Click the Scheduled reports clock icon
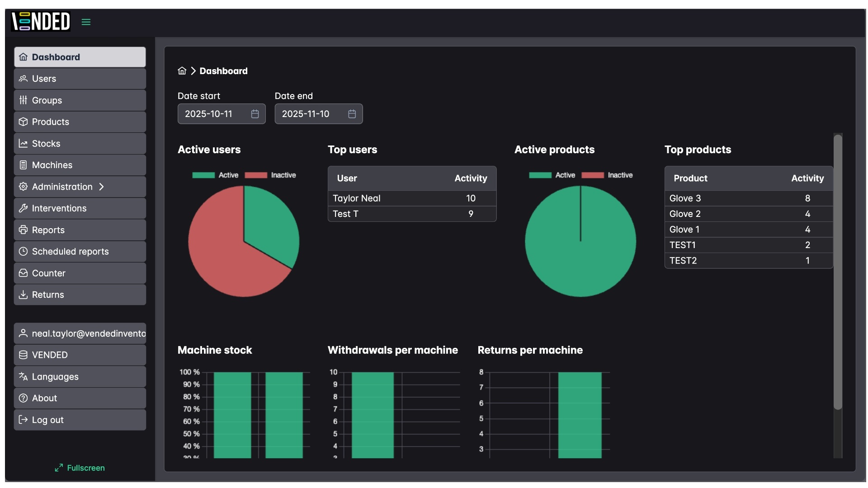Image resolution: width=868 pixels, height=488 pixels. 23,251
